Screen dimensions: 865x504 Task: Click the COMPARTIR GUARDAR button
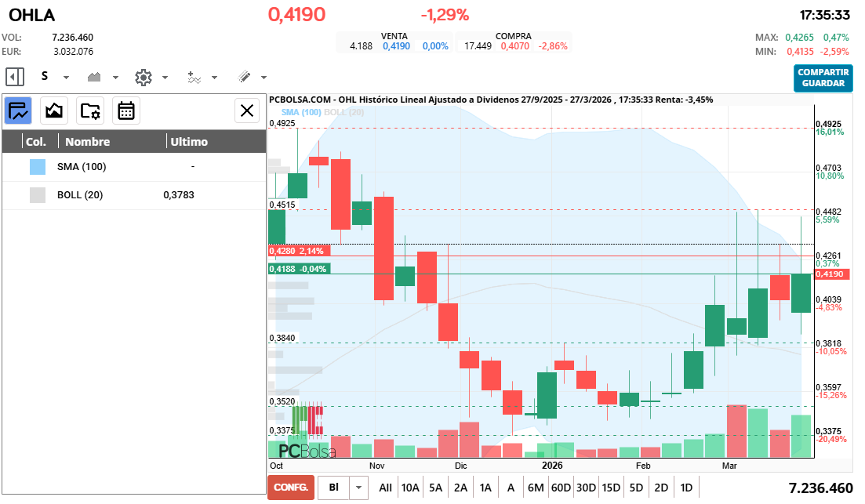(823, 79)
